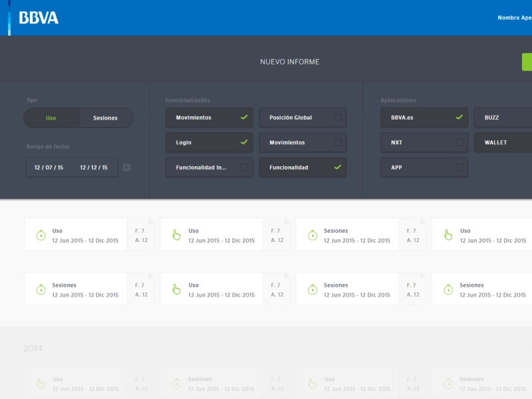
Task: Uncheck the BBVA.es application checkbox
Action: click(459, 118)
